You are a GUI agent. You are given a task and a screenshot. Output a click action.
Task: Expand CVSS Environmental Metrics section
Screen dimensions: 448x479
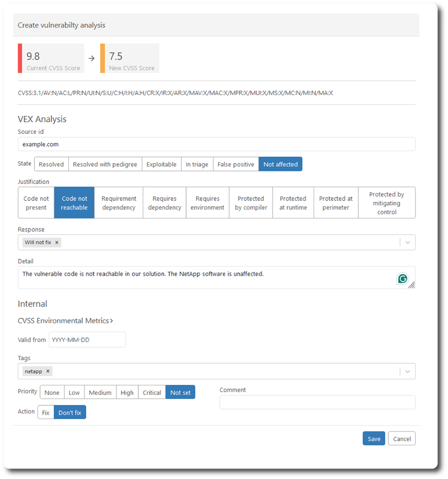point(66,321)
